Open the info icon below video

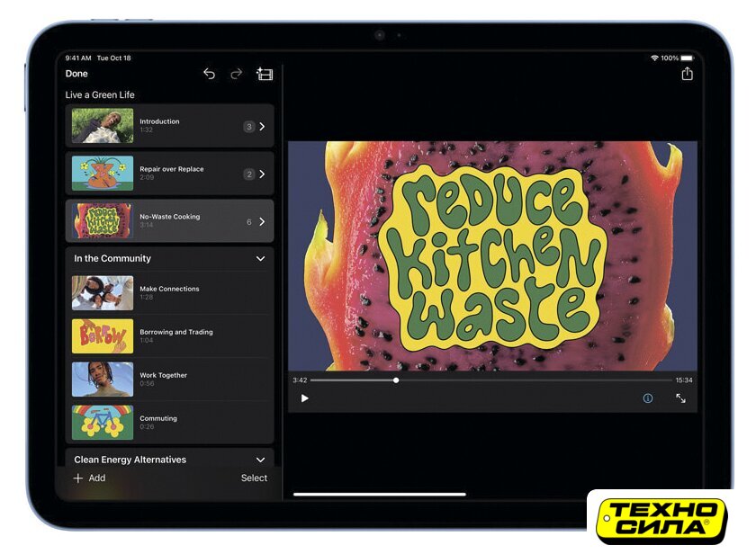tap(647, 398)
